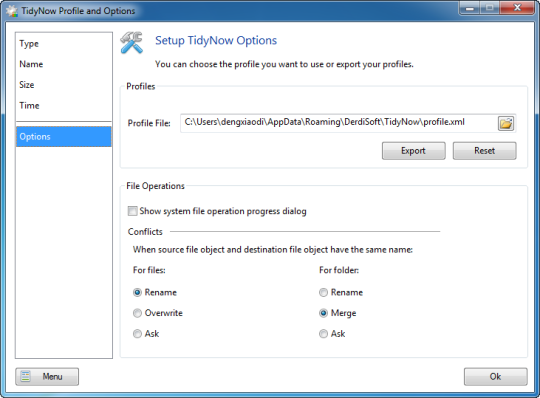Close the TidyNow Profile and Options window
Image resolution: width=540 pixels, height=398 pixels.
(517, 8)
